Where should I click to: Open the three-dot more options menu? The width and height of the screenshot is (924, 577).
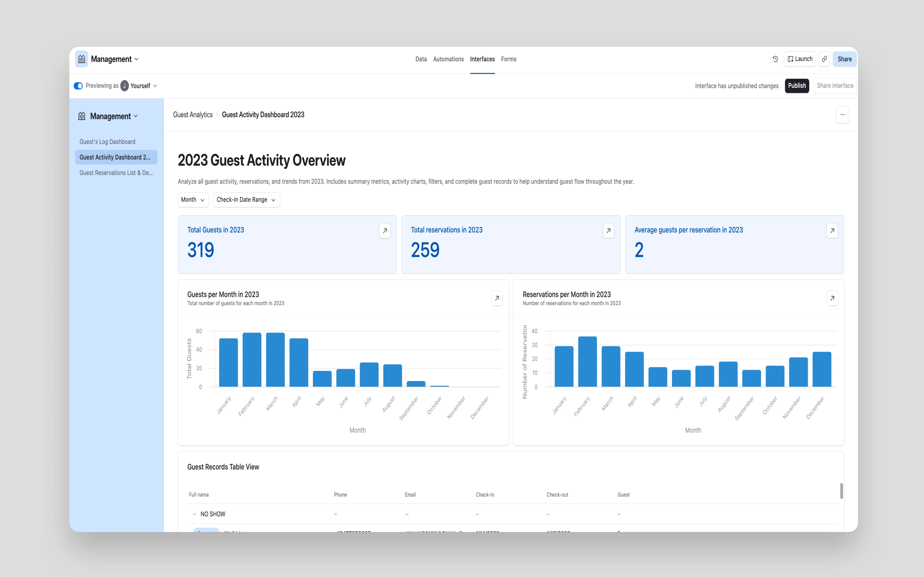tap(842, 114)
